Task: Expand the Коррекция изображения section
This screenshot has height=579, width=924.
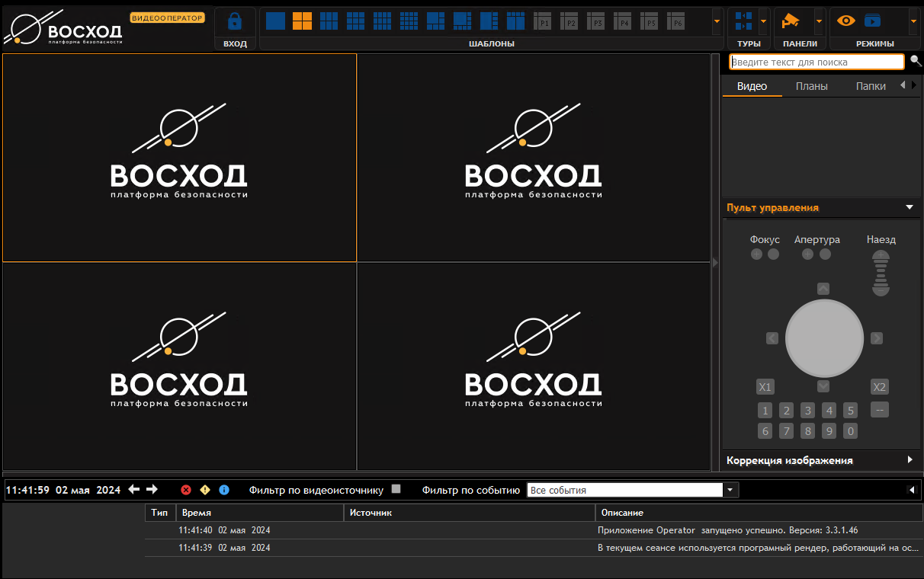Action: tap(910, 460)
